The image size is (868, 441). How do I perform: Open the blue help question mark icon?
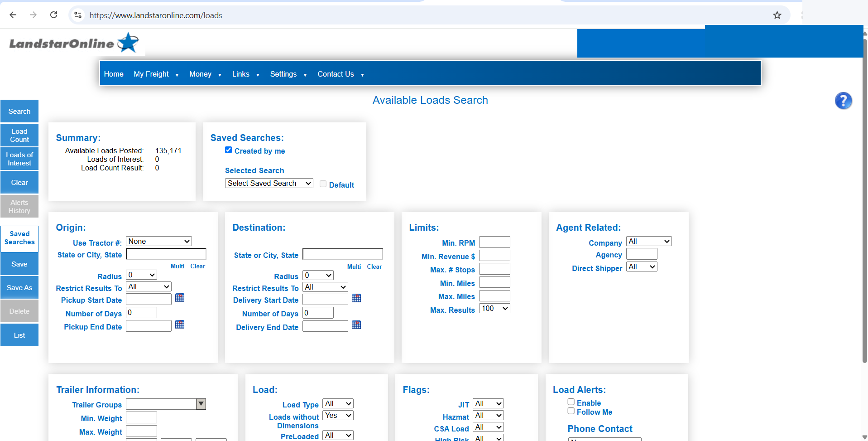843,101
